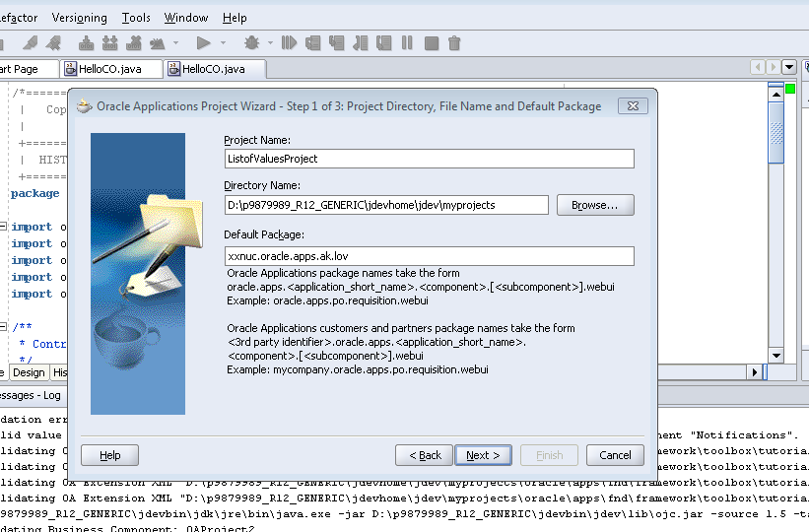This screenshot has height=532, width=809.
Task: Open the Refactor menu
Action: 19,18
